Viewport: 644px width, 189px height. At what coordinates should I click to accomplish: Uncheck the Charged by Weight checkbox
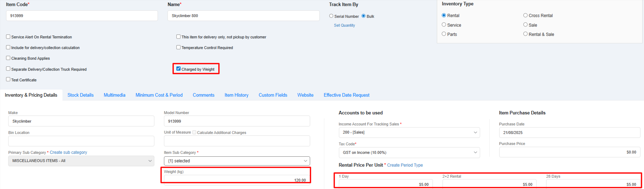pos(178,69)
